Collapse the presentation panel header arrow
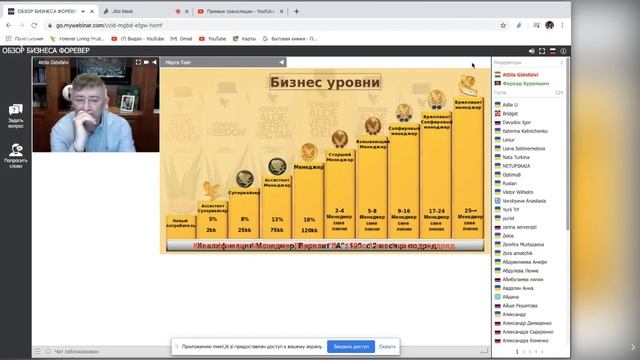Viewport: 640px width, 360px height. pyautogui.click(x=282, y=62)
